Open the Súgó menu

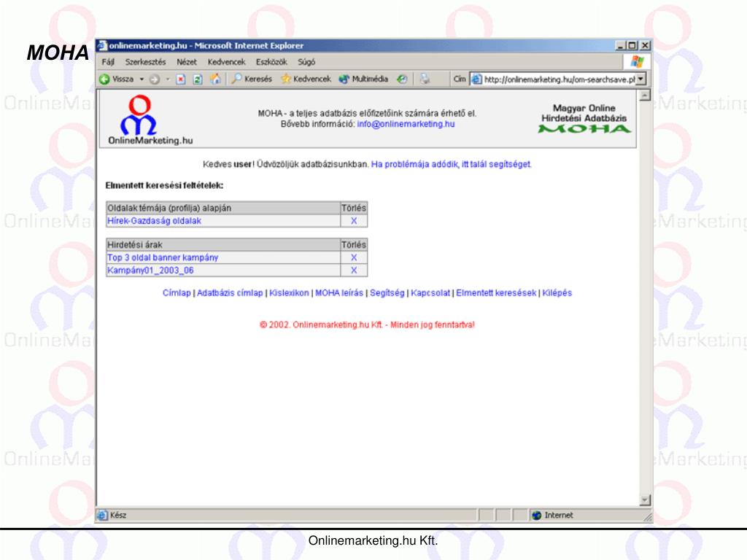[306, 62]
